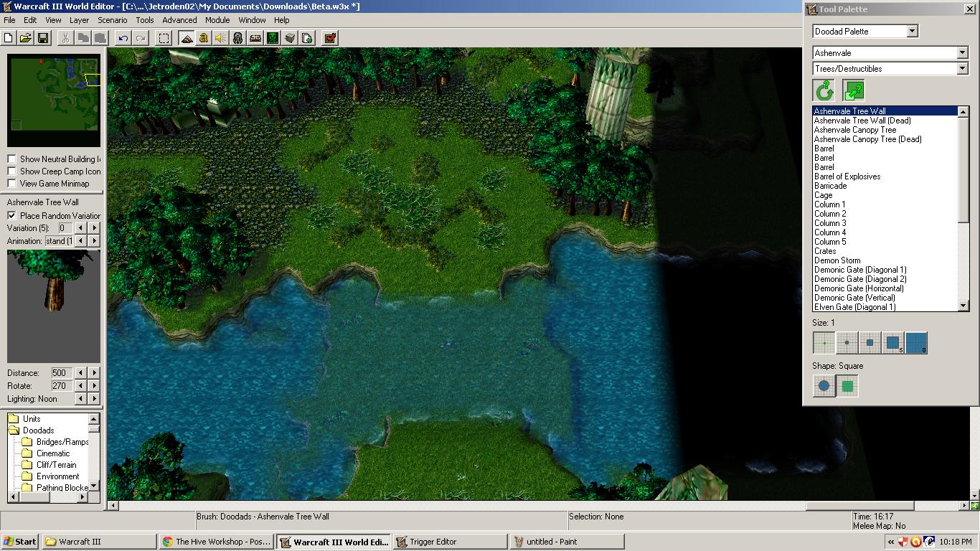The width and height of the screenshot is (980, 551).
Task: Open the Import Manager icon
Action: pos(307,38)
